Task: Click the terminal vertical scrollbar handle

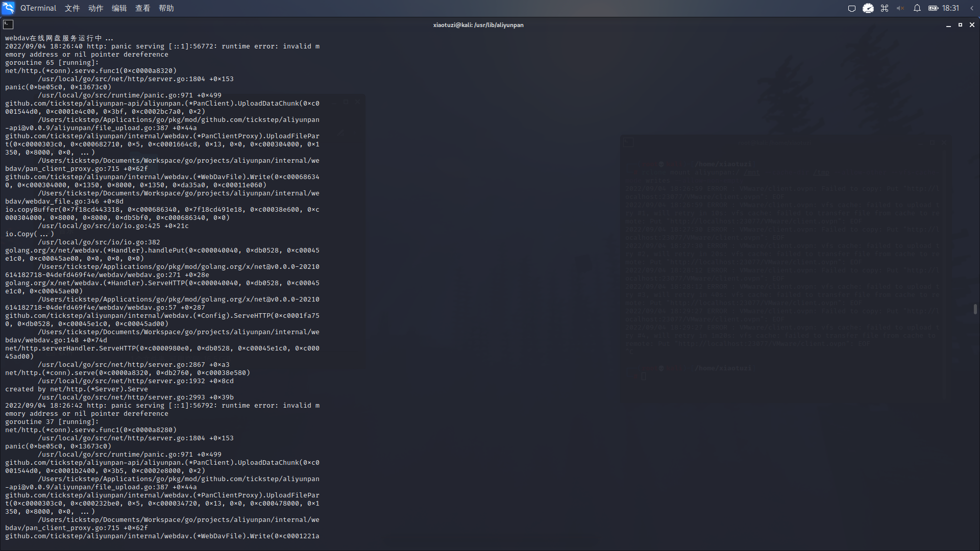Action: 975,309
